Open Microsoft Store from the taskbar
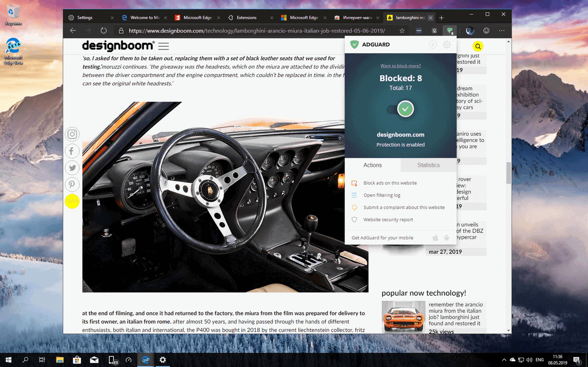 [x=77, y=360]
